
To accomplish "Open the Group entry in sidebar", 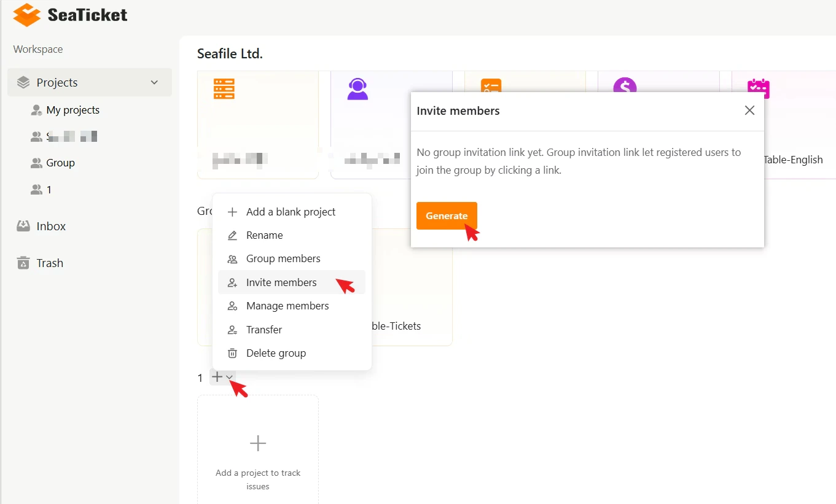I will click(60, 163).
